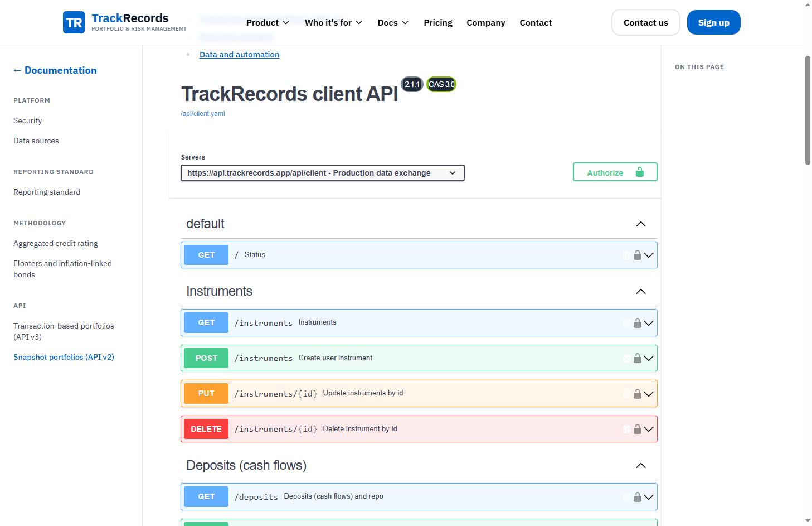This screenshot has width=812, height=526.
Task: Click the vertical page scrollbar thumb
Action: (808, 110)
